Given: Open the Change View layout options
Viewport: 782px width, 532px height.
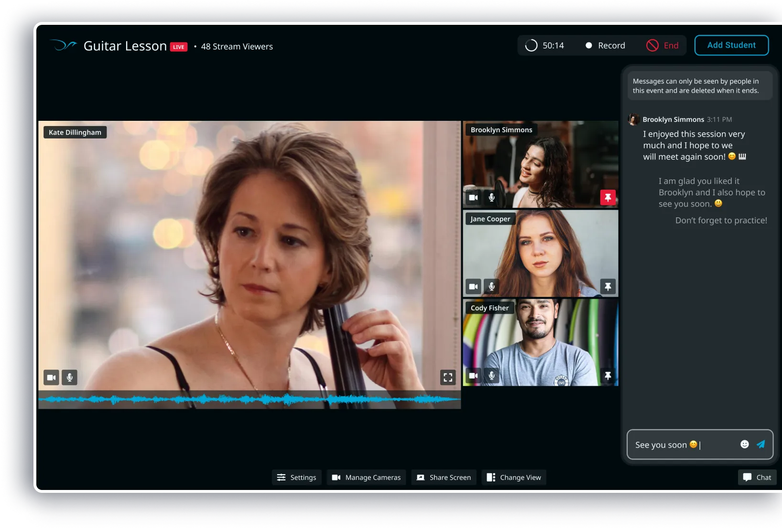Looking at the screenshot, I should click(514, 478).
